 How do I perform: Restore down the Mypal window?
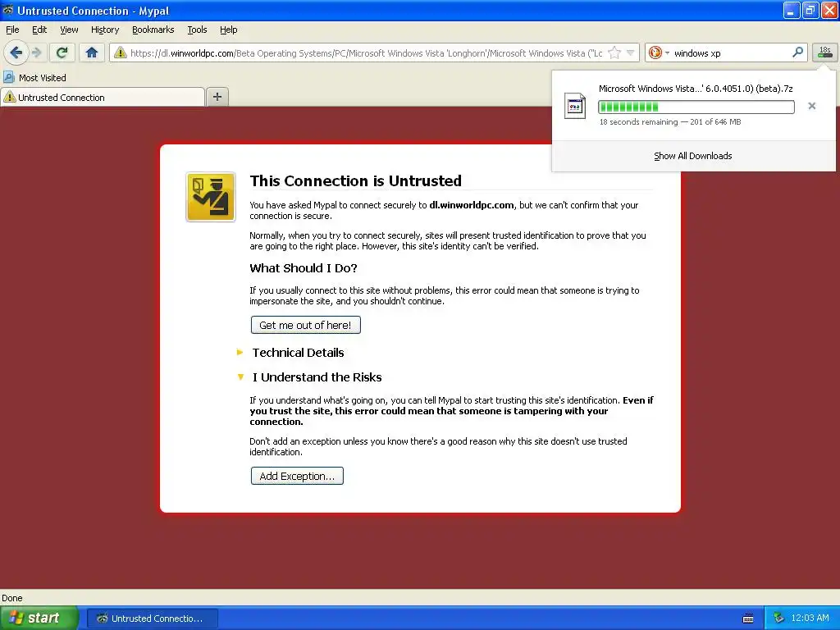[810, 10]
